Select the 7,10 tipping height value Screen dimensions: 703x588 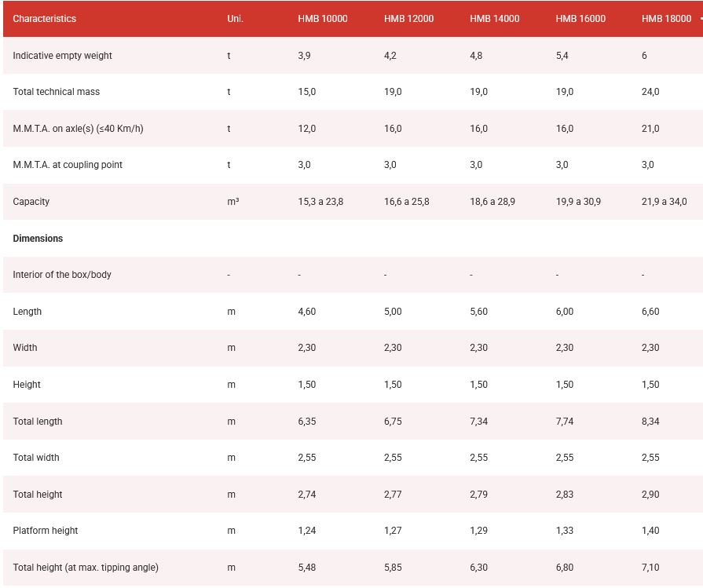(x=650, y=568)
